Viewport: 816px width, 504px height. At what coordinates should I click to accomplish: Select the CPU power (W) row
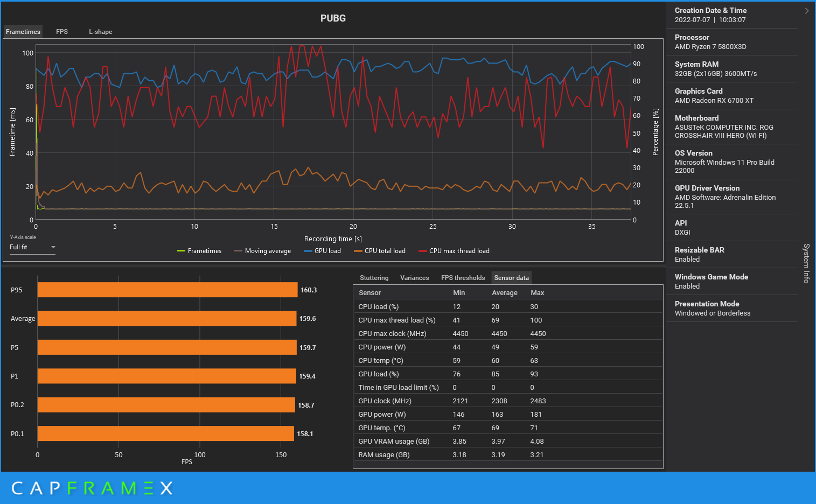tap(508, 347)
